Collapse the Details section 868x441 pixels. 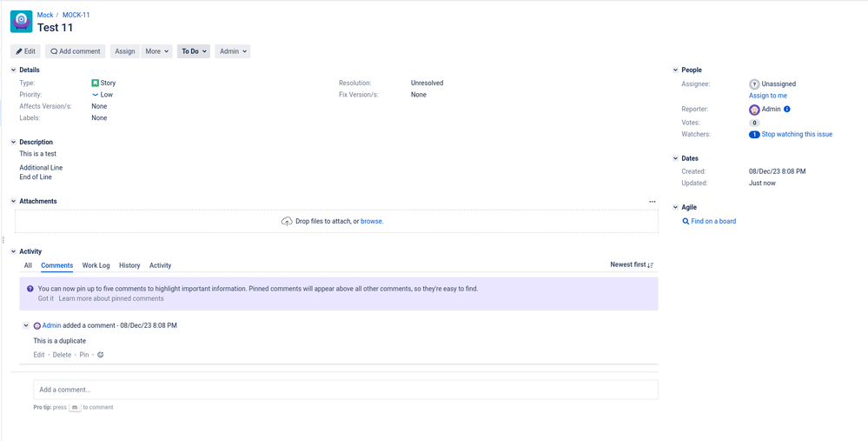(x=13, y=70)
